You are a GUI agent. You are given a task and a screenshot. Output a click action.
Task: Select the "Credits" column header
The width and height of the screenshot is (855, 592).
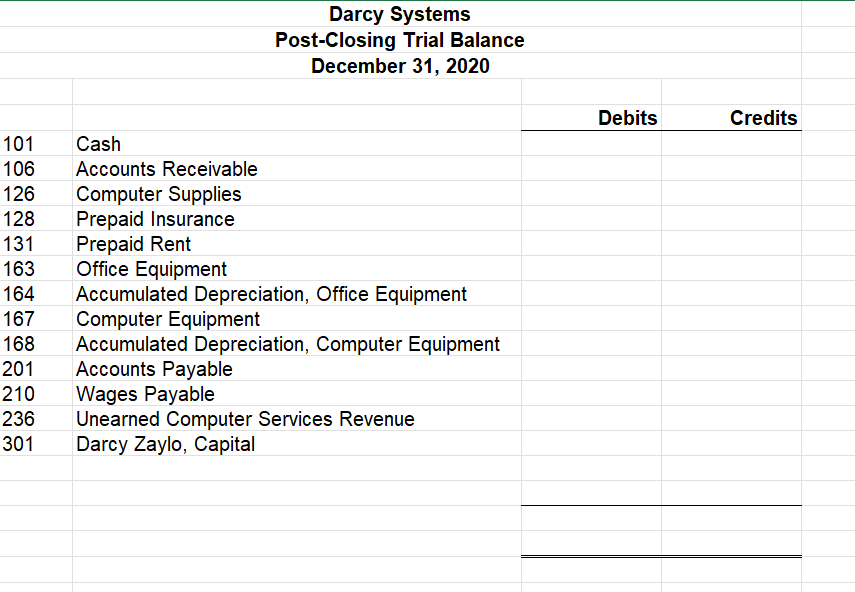coord(763,118)
